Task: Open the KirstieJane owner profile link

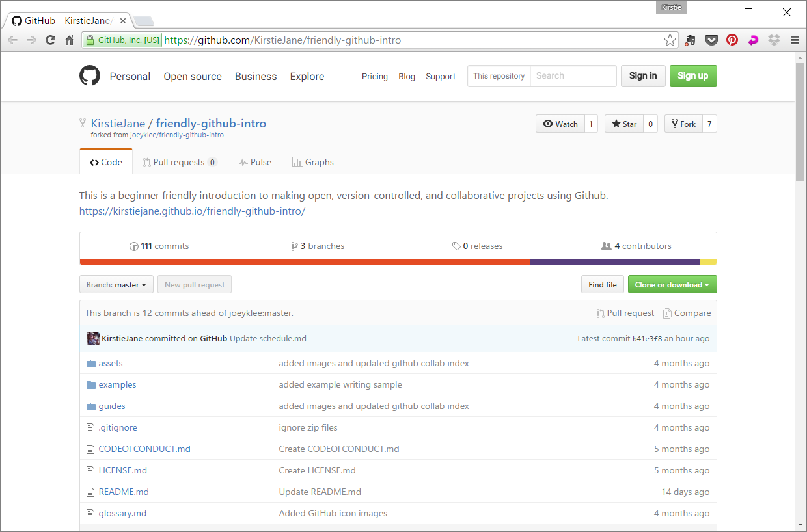Action: tap(118, 124)
